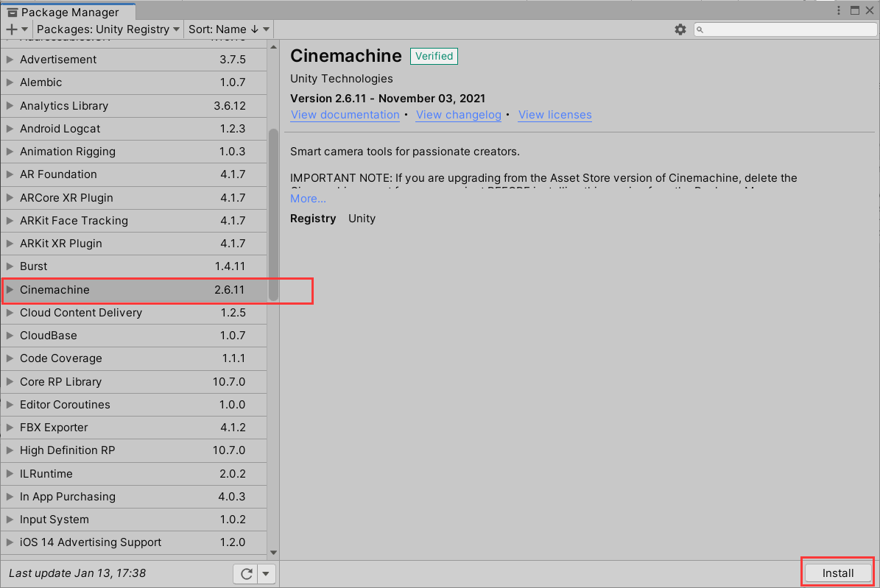The image size is (880, 588).
Task: Select the ILRuntime package
Action: tap(133, 473)
